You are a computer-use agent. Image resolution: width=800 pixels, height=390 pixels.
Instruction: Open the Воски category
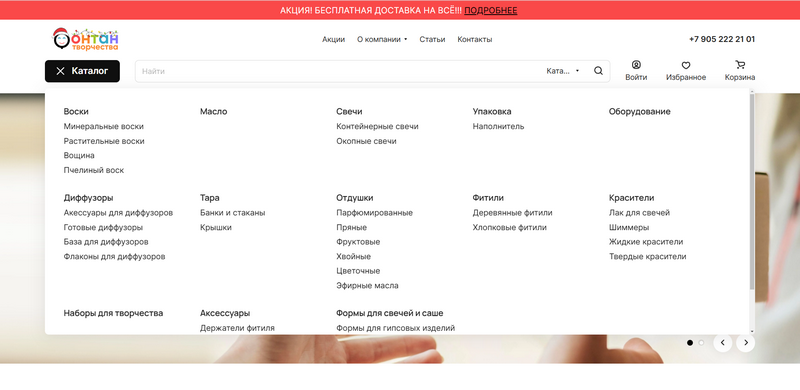(76, 111)
